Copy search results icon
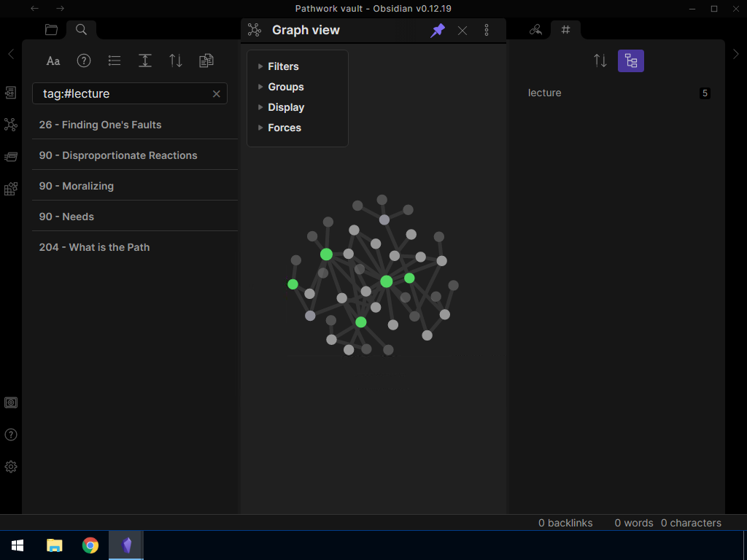This screenshot has height=560, width=747. coord(206,61)
